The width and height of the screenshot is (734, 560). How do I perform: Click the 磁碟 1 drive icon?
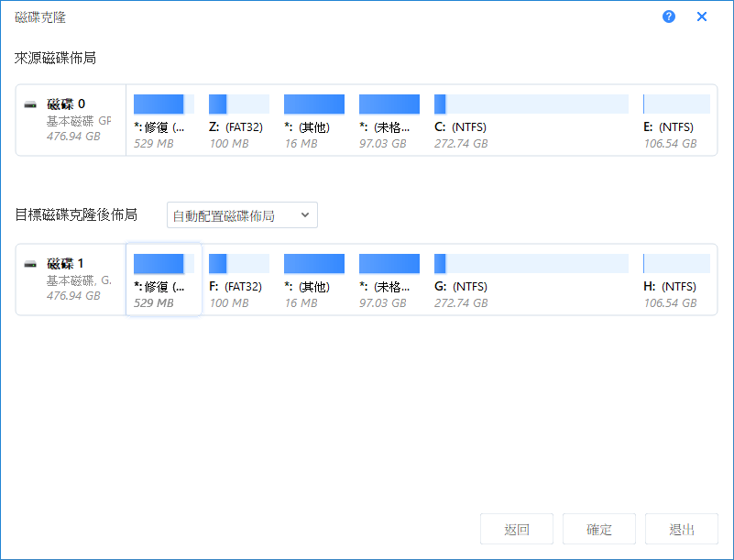coord(29,263)
